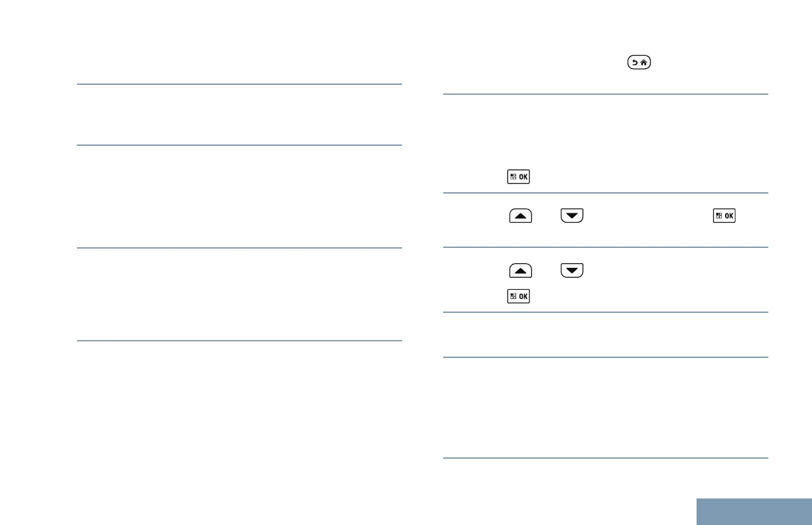
Task: Click the left column's topmost divider line
Action: point(239,84)
